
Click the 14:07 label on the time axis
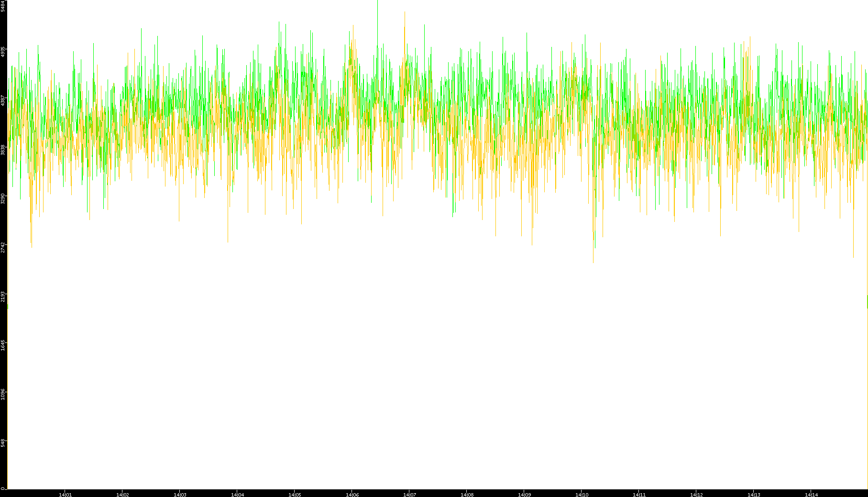(x=409, y=495)
